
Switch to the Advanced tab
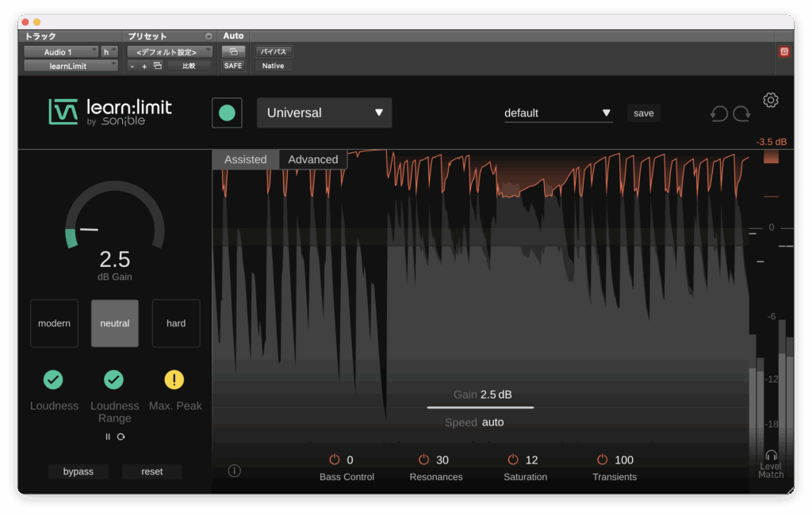point(312,159)
